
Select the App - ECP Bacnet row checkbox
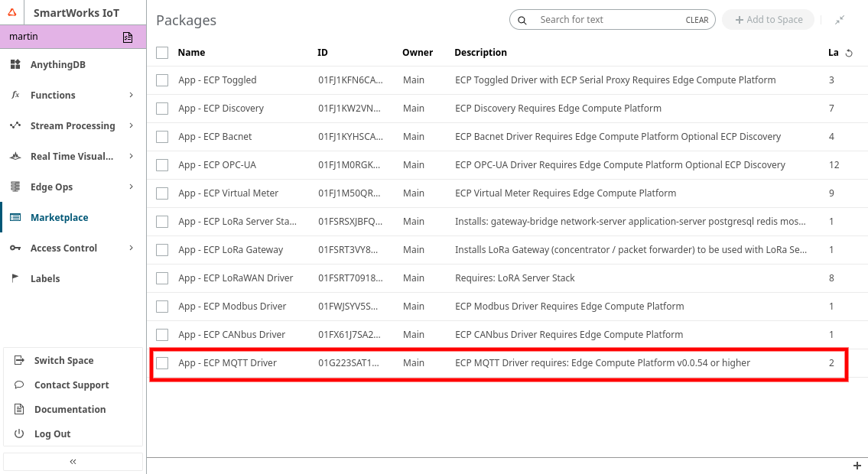click(x=162, y=137)
